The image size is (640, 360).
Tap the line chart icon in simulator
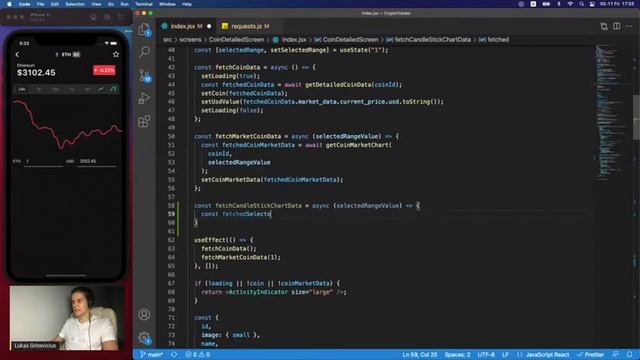click(101, 89)
